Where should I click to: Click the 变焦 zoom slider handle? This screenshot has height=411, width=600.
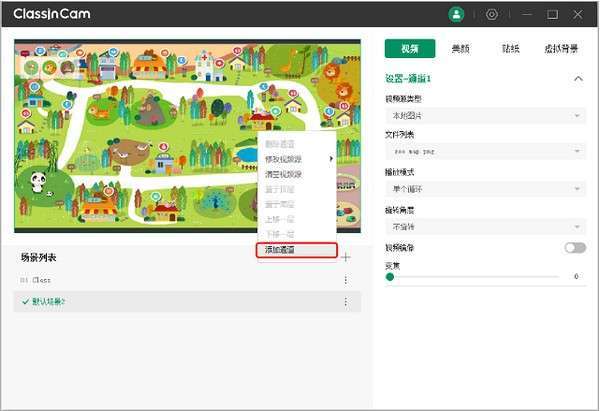390,277
